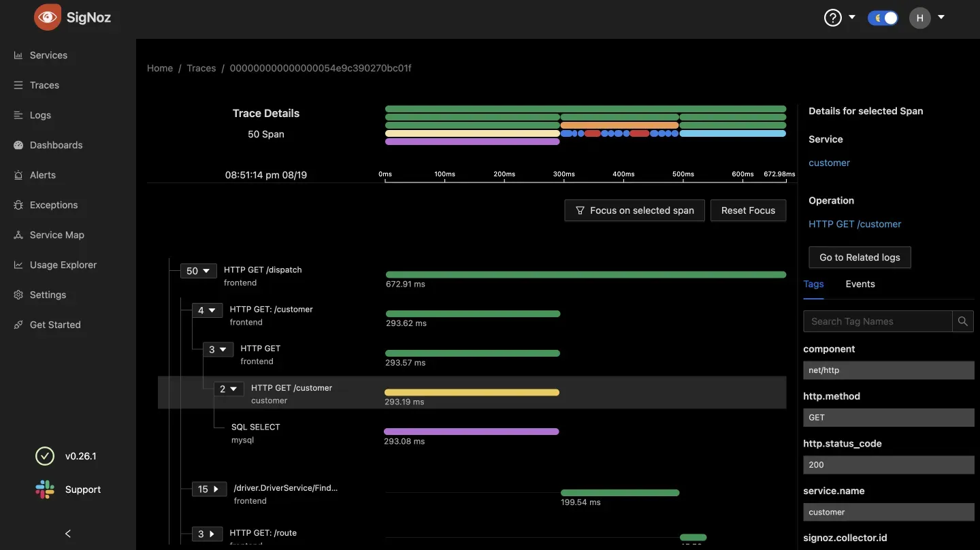Switch the dark/light theme toggle

883,17
